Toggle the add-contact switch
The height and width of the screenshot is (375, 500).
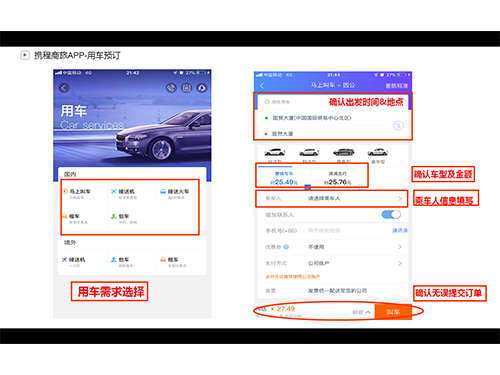click(x=391, y=214)
